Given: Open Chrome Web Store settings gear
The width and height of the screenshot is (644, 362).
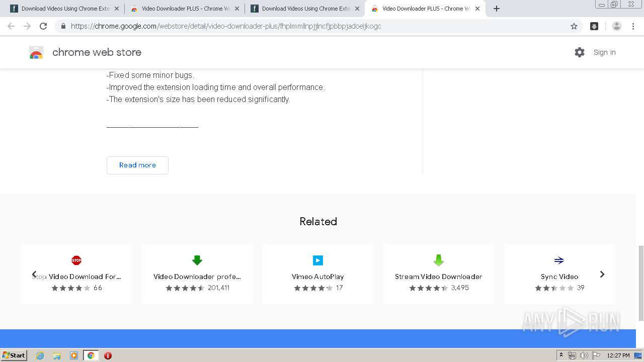Looking at the screenshot, I should pyautogui.click(x=580, y=52).
